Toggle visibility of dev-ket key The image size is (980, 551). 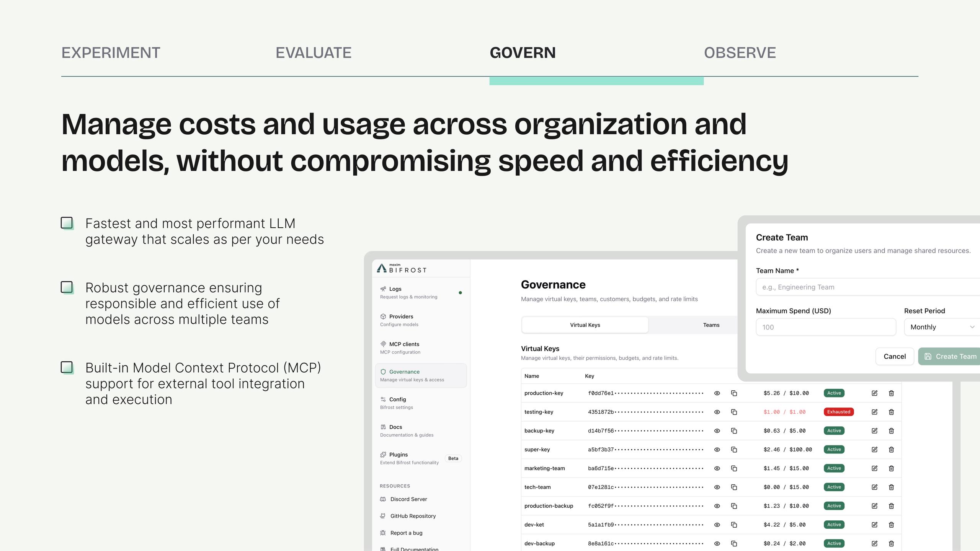coord(717,525)
